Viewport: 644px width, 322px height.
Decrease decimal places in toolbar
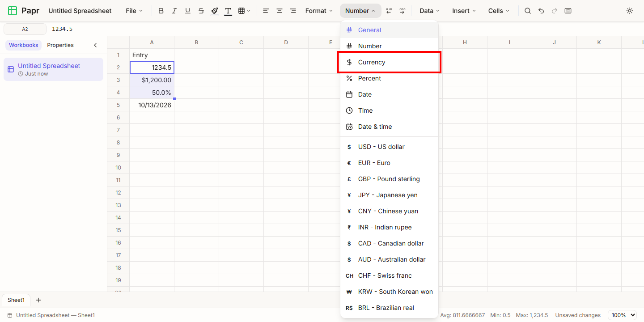(389, 11)
